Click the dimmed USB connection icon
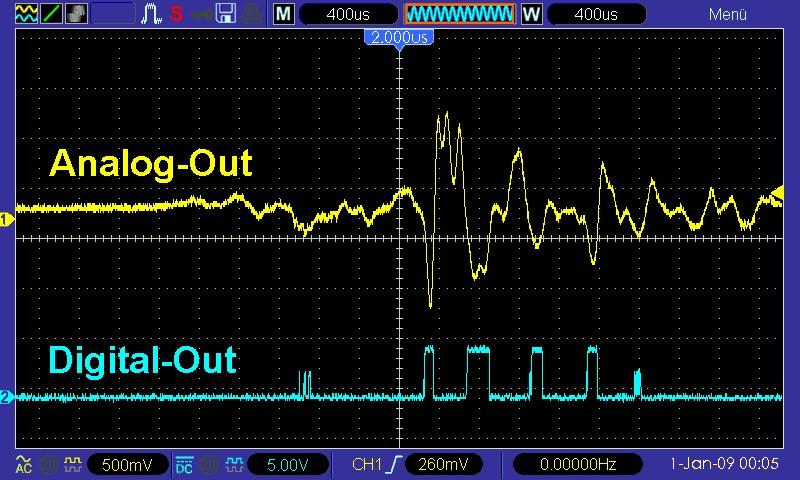Screen dimensions: 800x480 click(x=202, y=14)
